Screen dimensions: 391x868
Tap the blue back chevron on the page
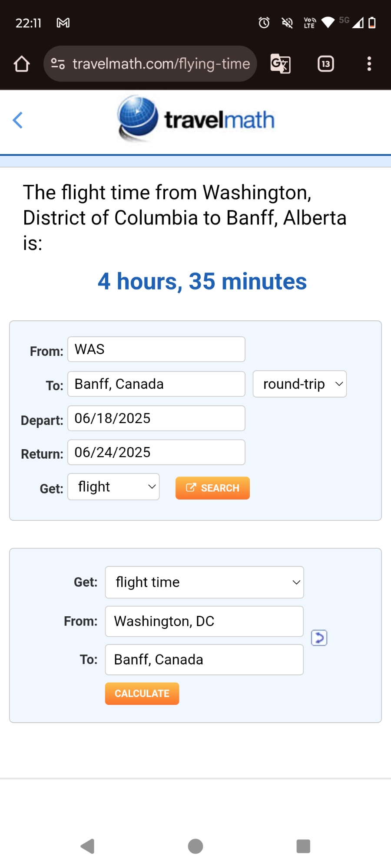coord(18,120)
